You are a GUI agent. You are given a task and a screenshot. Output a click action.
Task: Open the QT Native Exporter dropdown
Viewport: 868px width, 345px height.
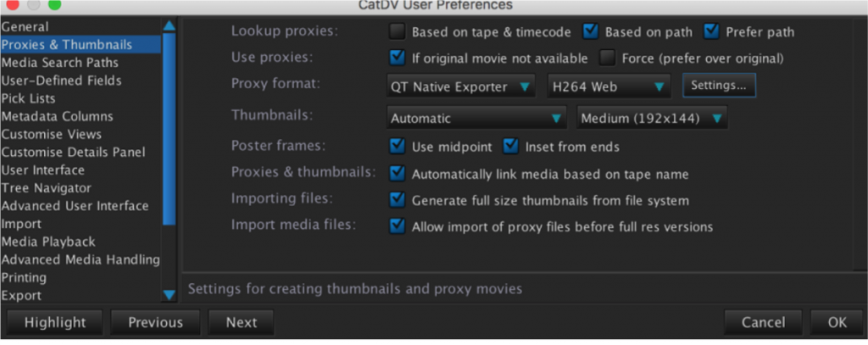[461, 86]
